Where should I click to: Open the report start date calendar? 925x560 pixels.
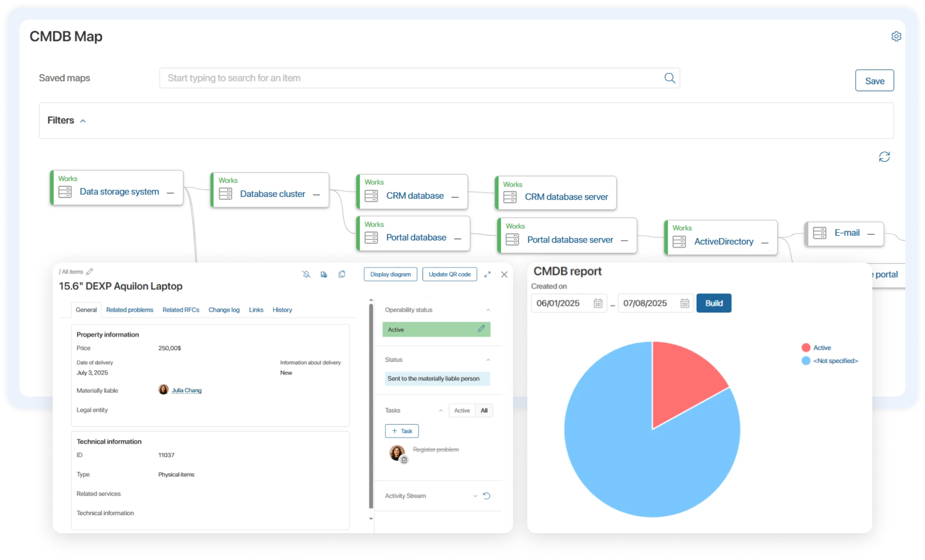click(598, 303)
